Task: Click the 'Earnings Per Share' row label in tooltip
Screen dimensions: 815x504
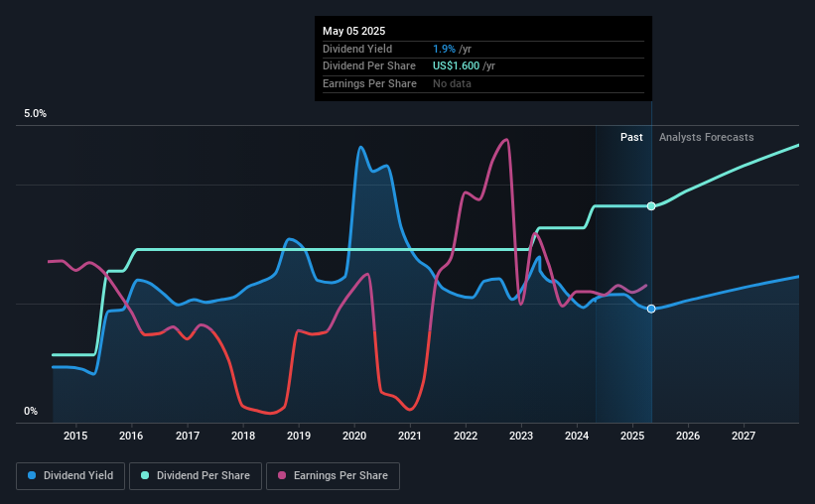Action: click(369, 83)
